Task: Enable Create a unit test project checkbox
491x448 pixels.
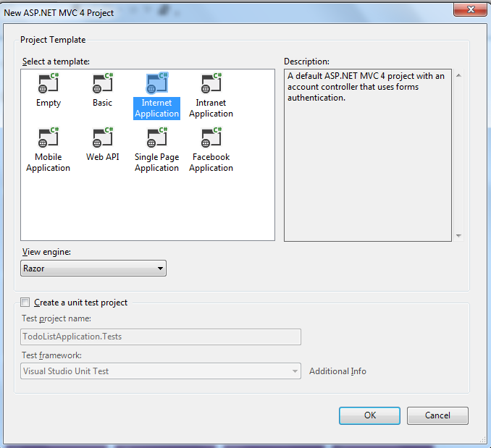Action: [25, 303]
